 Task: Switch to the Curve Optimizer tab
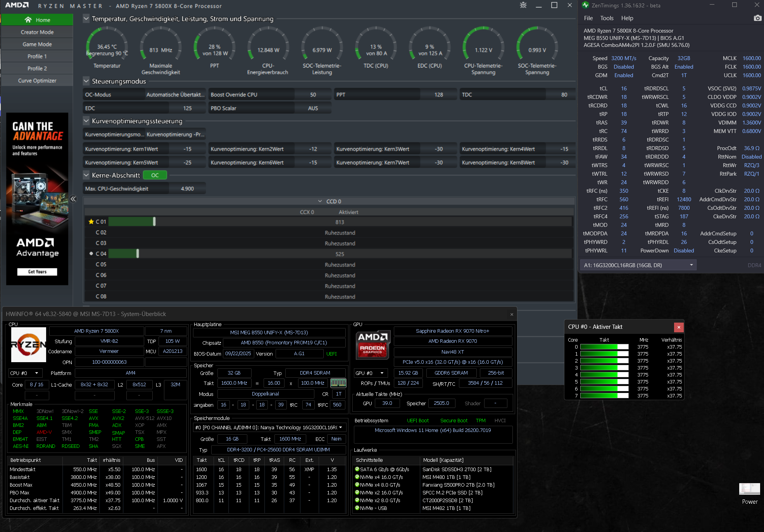coord(37,81)
